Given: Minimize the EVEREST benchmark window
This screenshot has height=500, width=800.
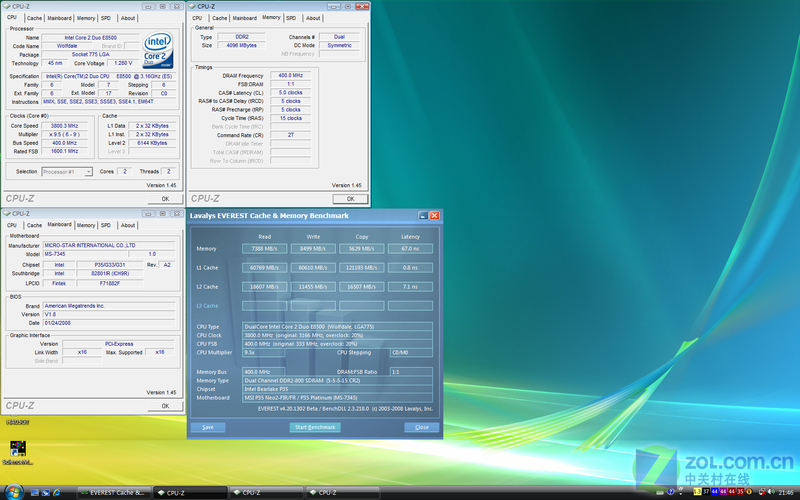Looking at the screenshot, I should (423, 215).
